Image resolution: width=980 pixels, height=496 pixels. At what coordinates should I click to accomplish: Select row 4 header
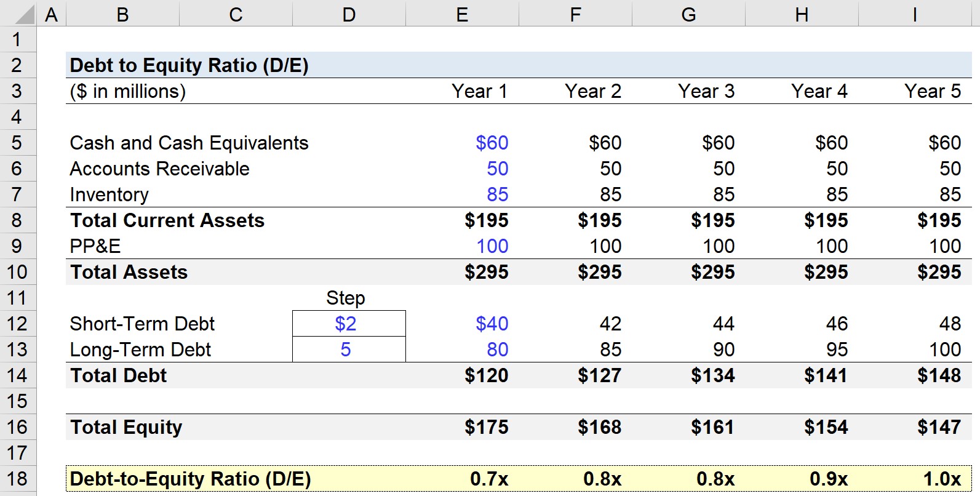click(x=18, y=117)
